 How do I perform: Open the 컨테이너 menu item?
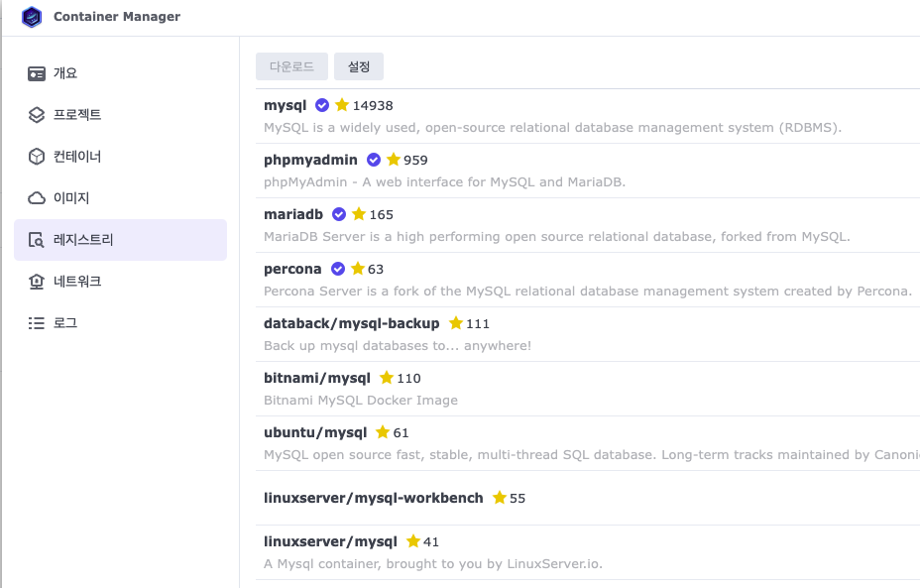pyautogui.click(x=120, y=157)
